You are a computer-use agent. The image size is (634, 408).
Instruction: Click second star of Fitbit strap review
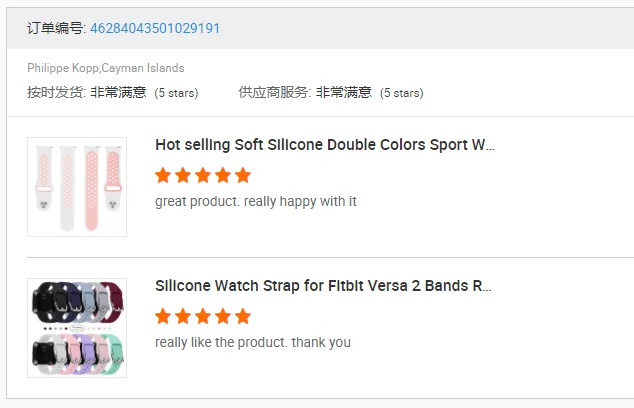click(183, 317)
